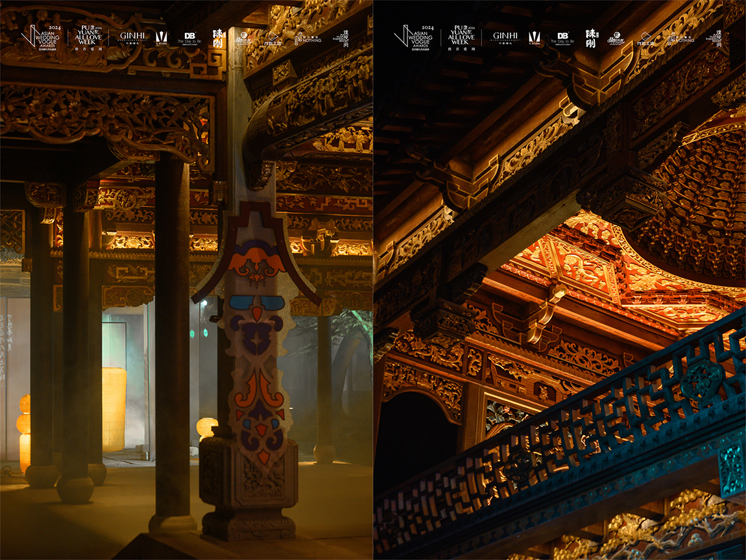
Task: Click the black calligraphy square logo on right photo
Action: coord(590,38)
